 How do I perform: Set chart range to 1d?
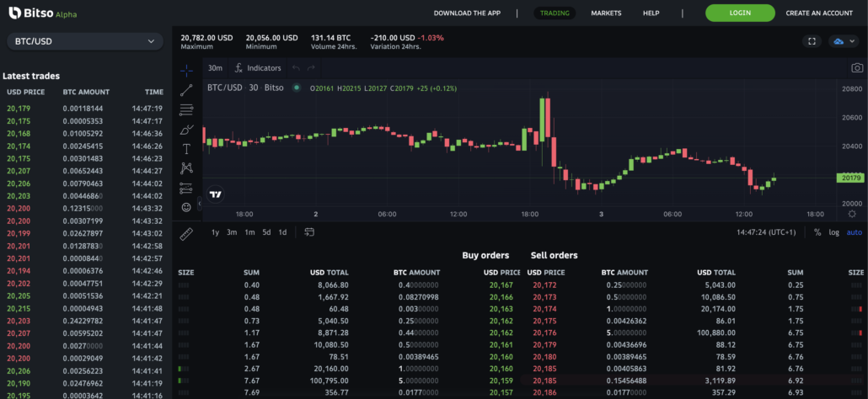tap(282, 232)
